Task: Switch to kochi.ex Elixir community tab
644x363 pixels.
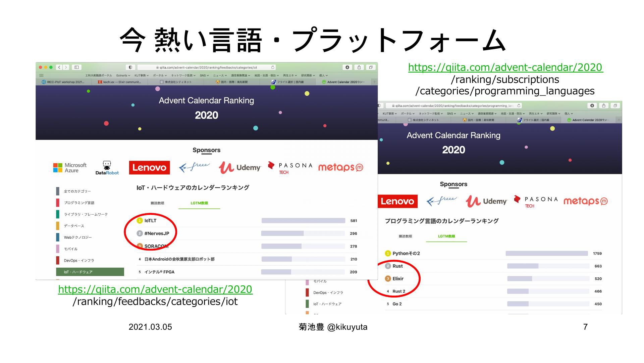Action: [120, 82]
